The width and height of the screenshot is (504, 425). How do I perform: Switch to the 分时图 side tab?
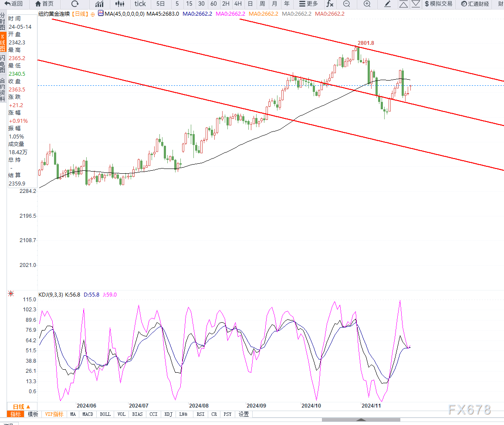click(3, 22)
